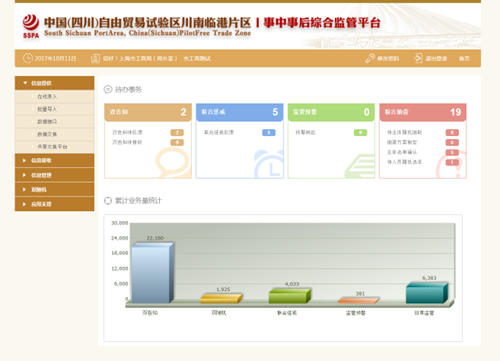
Task: Click the green 0 badge beside 预警响应
Action: coord(360,133)
